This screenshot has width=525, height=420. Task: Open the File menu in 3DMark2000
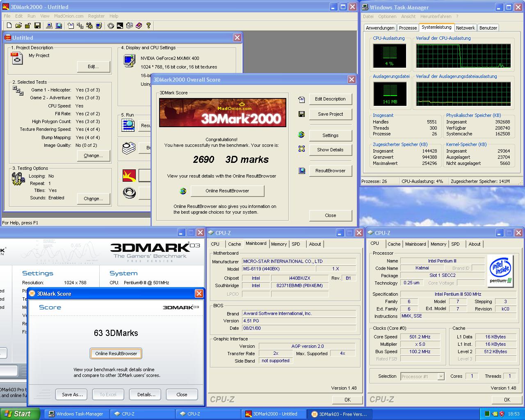coord(7,16)
